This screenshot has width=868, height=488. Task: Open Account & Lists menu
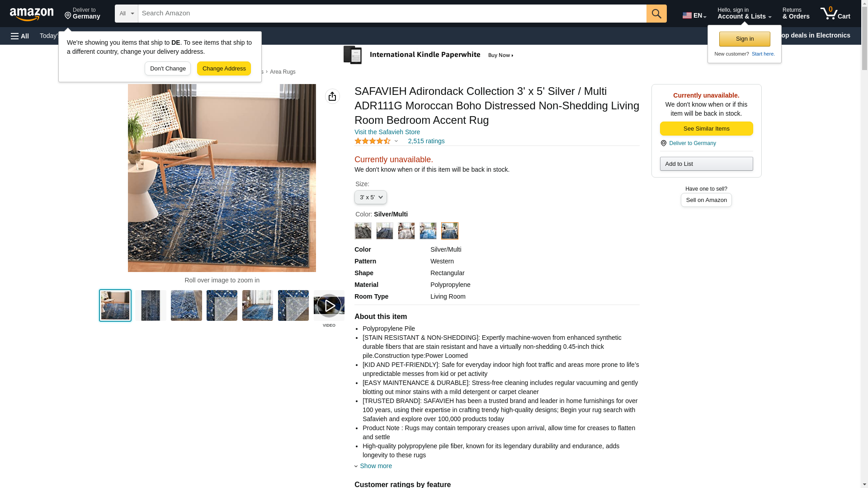[x=744, y=14]
